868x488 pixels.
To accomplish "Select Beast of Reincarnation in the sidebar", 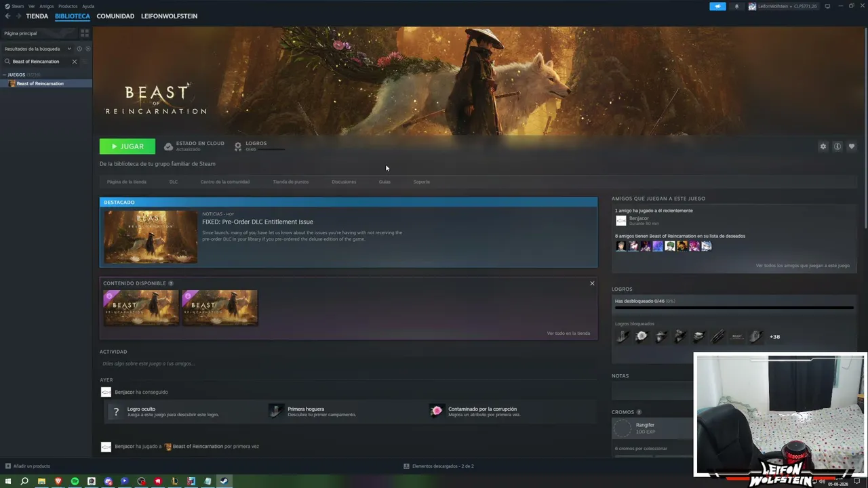I will (46, 83).
